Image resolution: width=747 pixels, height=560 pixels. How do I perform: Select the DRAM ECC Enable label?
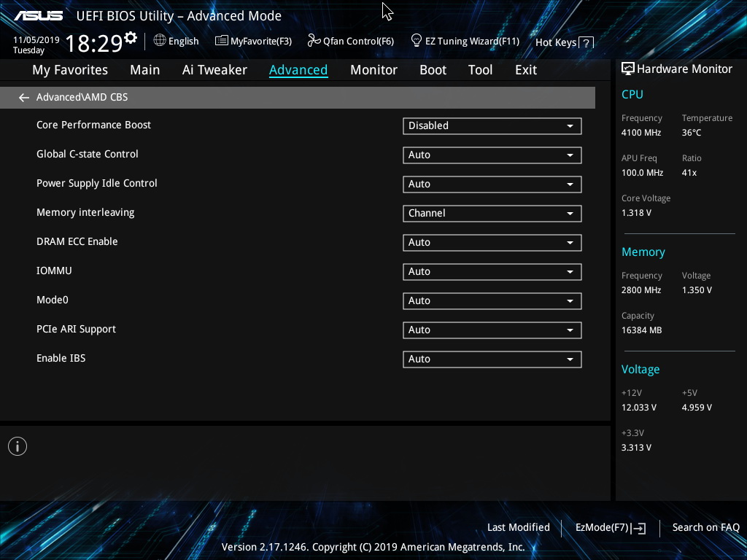(77, 241)
